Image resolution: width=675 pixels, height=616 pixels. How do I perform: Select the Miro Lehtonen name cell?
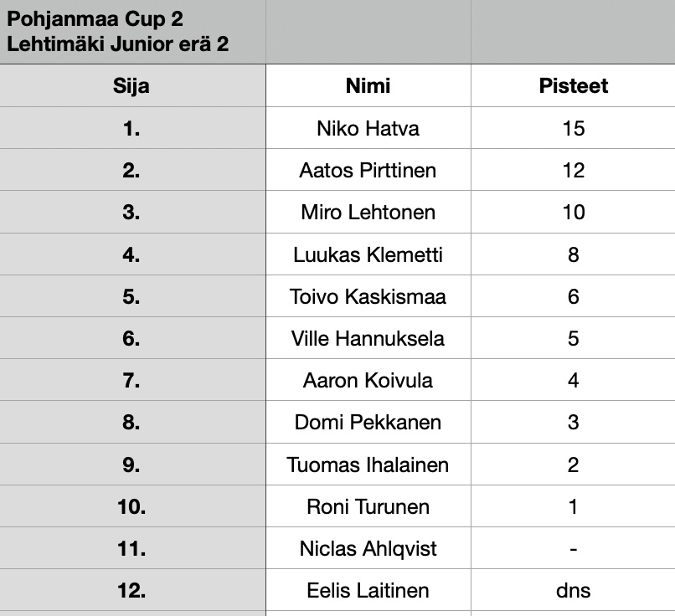368,212
